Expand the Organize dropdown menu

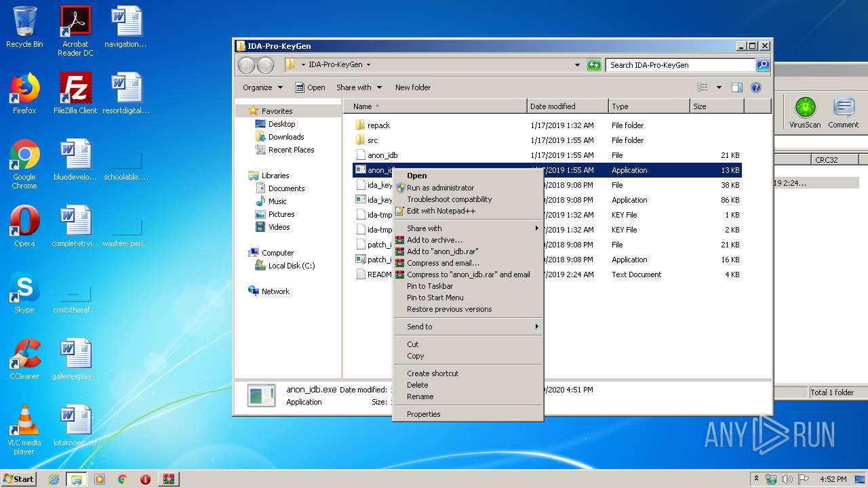[262, 87]
